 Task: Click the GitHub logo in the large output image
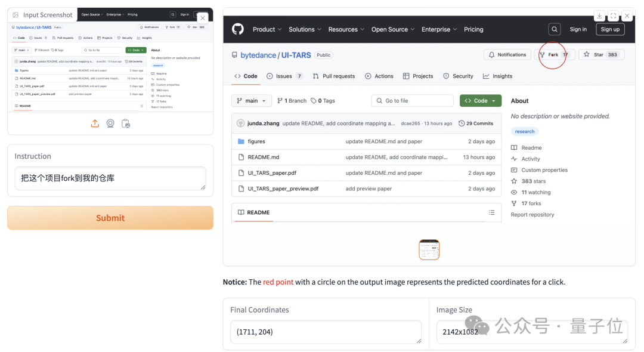(238, 29)
